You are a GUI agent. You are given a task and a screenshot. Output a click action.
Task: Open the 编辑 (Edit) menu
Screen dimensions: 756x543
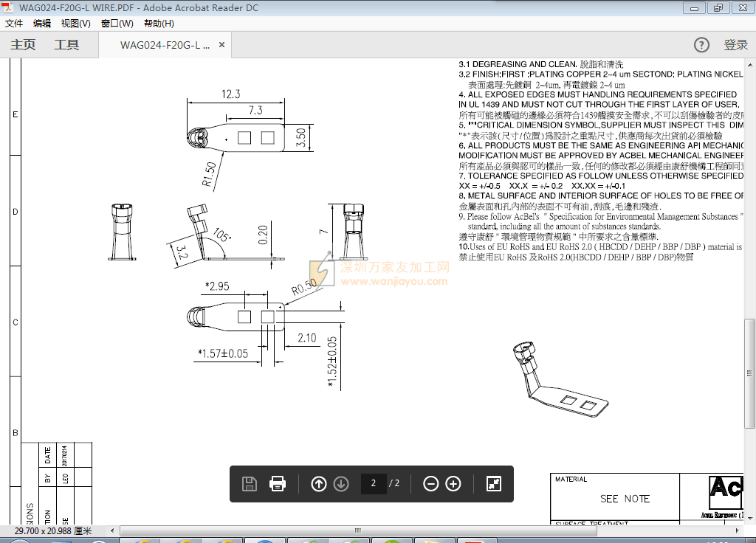pyautogui.click(x=42, y=24)
